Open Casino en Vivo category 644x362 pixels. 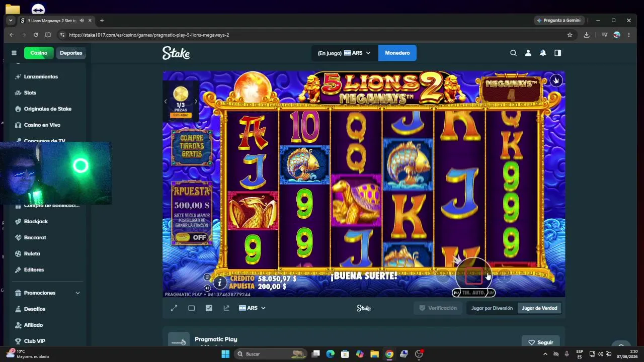point(42,125)
